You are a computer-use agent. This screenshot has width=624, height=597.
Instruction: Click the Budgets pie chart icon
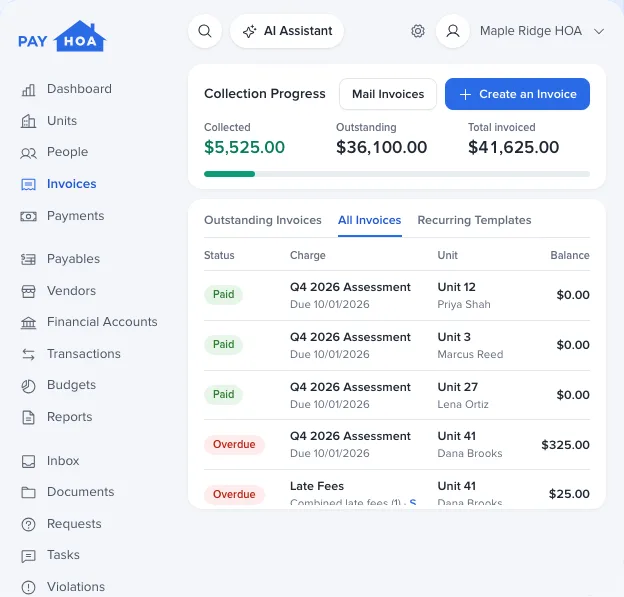pyautogui.click(x=28, y=386)
